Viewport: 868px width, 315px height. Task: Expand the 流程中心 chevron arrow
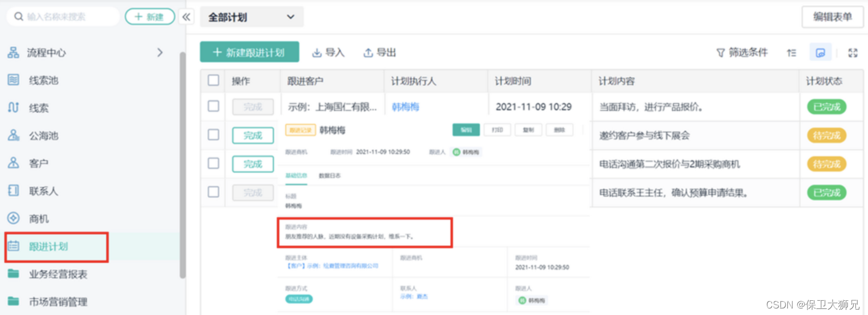coord(160,52)
